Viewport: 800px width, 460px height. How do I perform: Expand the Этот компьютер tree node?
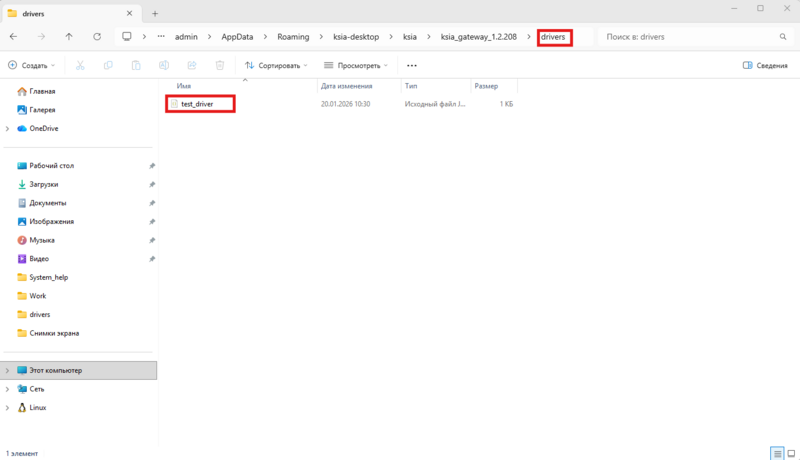click(8, 370)
